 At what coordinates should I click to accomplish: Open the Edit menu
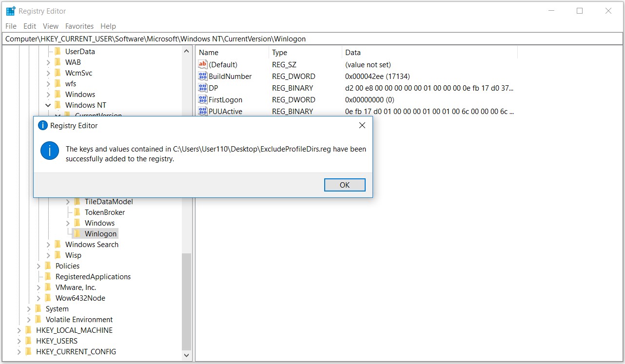click(30, 26)
